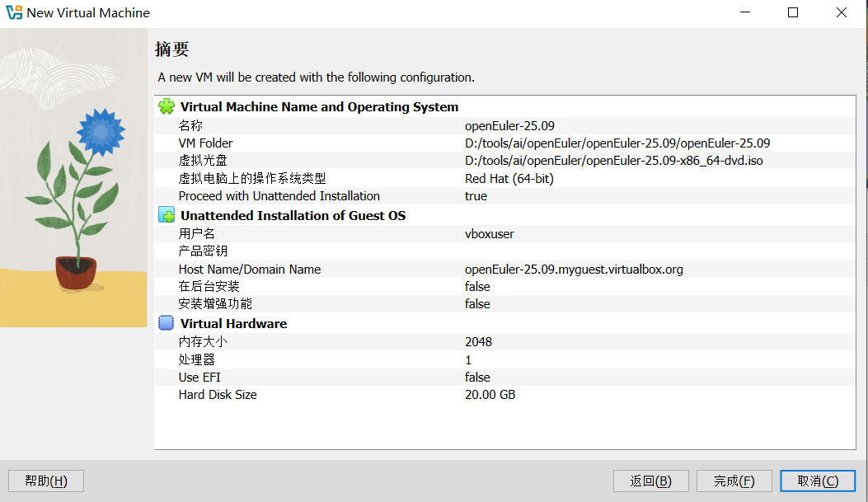Image resolution: width=868 pixels, height=502 pixels.
Task: Click the Unattended Installation section plus icon
Action: pos(167,215)
